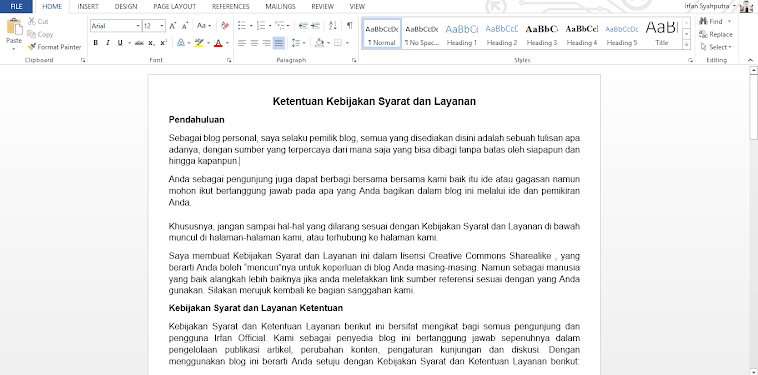Increase paragraph indent
This screenshot has height=375, width=758.
[x=315, y=26]
